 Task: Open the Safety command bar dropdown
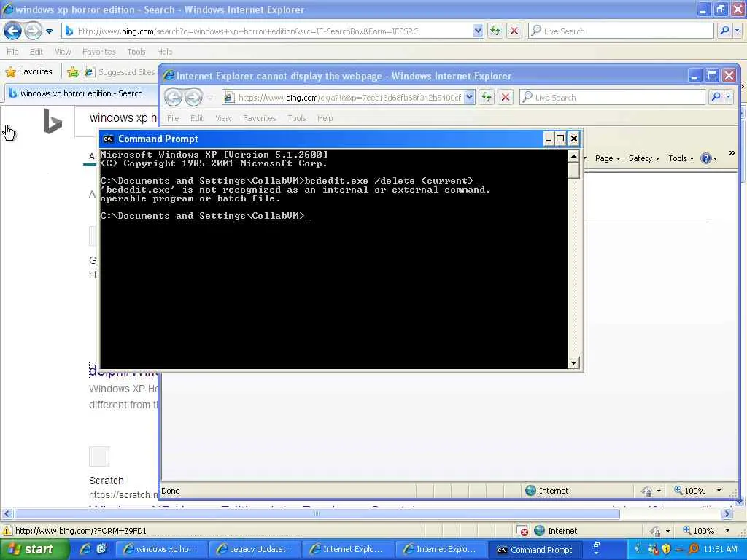pos(643,158)
